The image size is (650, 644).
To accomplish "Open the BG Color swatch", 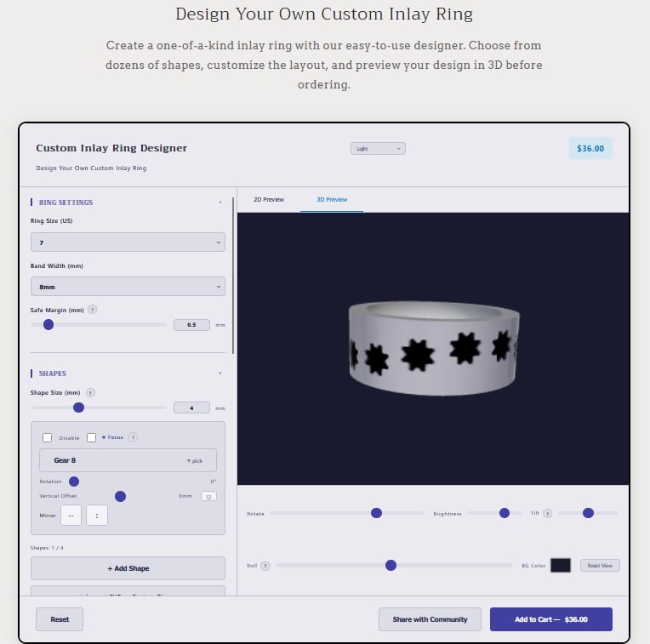I will point(561,566).
